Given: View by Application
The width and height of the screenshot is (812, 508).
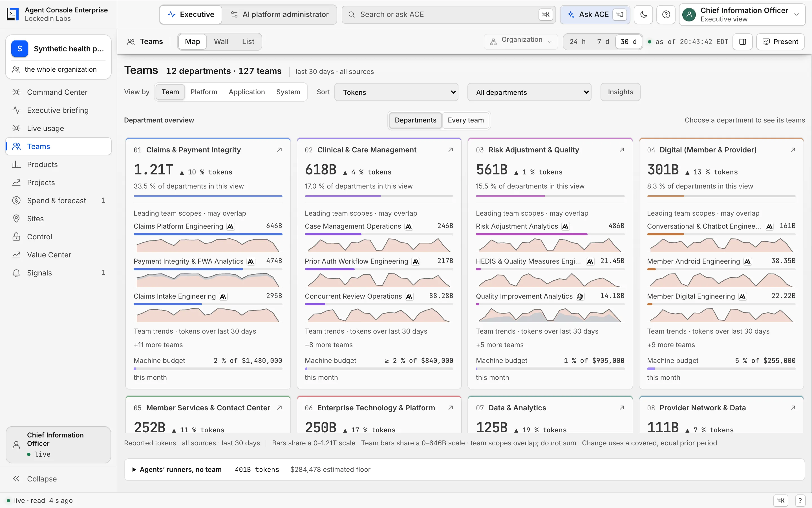Looking at the screenshot, I should (247, 92).
